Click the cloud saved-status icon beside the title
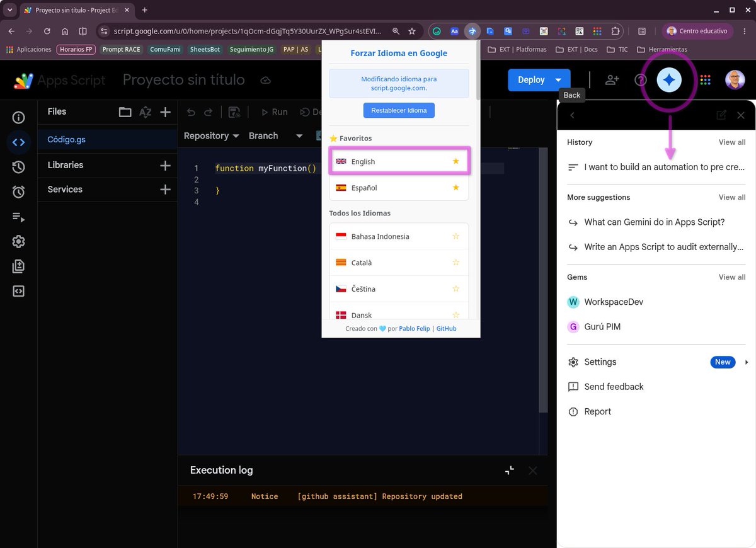Image resolution: width=756 pixels, height=548 pixels. (x=266, y=80)
